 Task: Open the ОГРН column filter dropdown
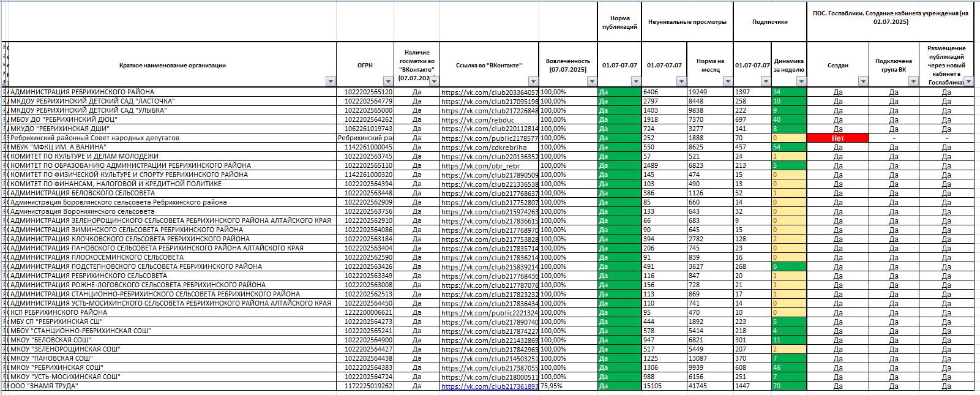coord(388,81)
